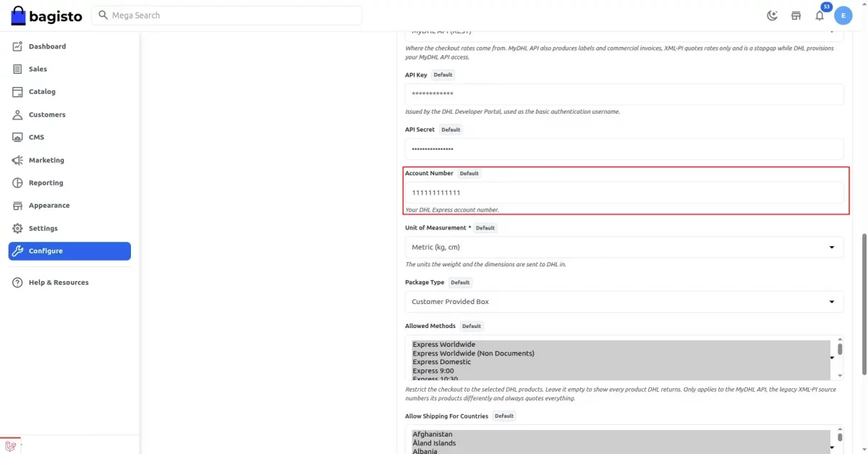Click the API Secret input field

tap(624, 149)
